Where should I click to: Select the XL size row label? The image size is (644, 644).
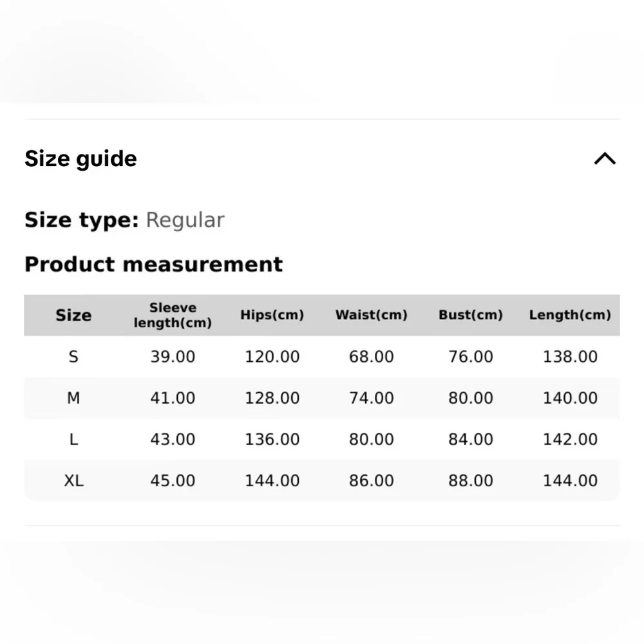point(73,480)
